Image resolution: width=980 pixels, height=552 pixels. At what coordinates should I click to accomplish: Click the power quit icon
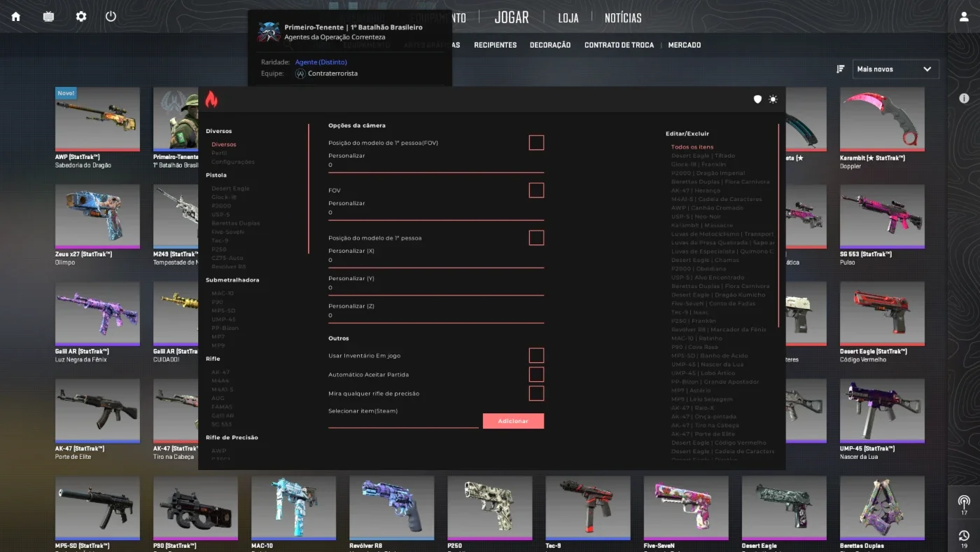click(x=111, y=16)
